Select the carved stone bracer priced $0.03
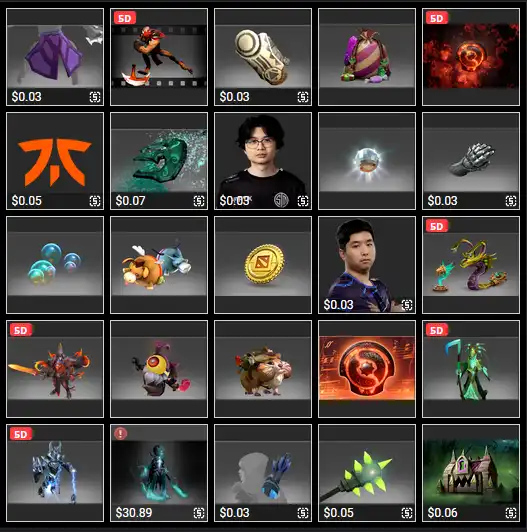This screenshot has height=532, width=527. (x=263, y=57)
